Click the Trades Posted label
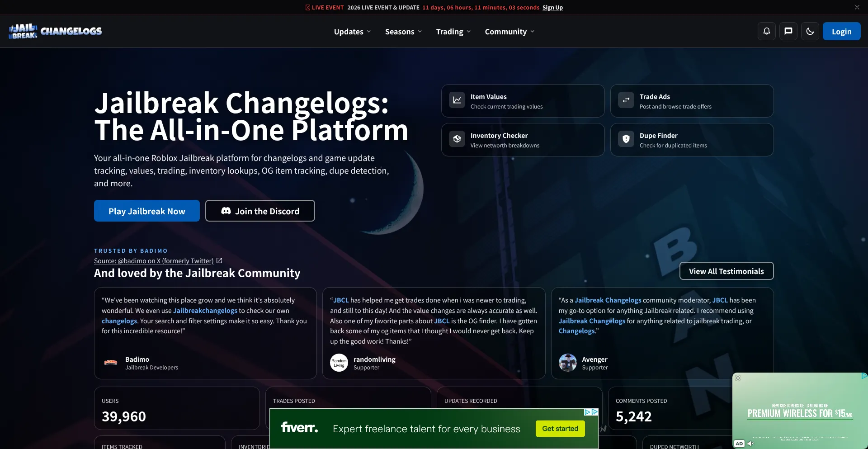Screen dimensions: 868x449 pos(294,401)
